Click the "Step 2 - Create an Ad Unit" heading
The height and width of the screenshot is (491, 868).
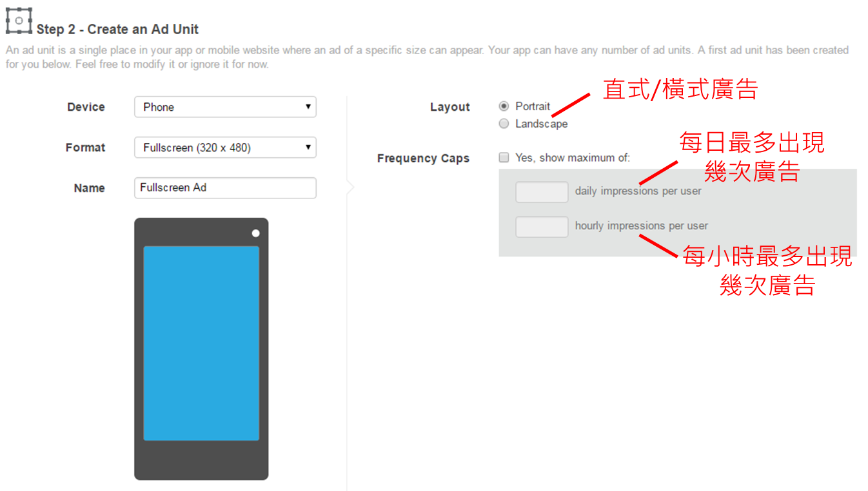117,30
